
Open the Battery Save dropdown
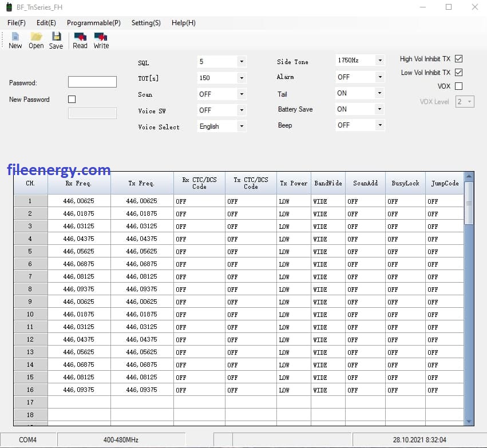pyautogui.click(x=360, y=109)
